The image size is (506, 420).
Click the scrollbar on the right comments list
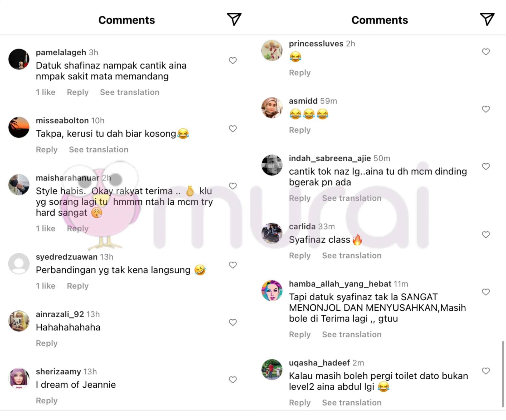[503, 374]
